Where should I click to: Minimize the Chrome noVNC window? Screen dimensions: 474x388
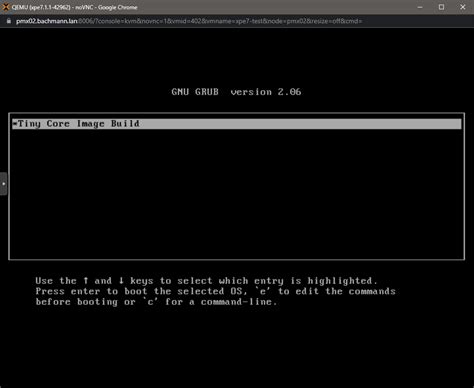point(420,7)
